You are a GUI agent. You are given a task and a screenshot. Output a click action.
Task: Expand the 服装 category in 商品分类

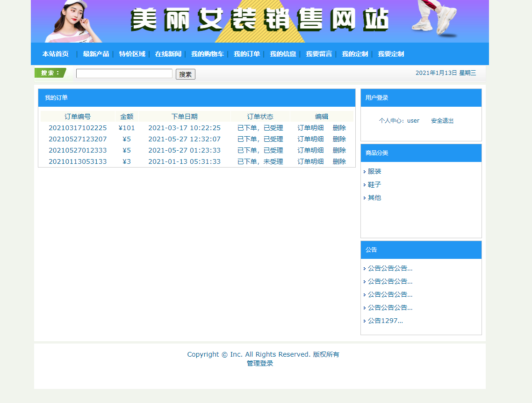pos(374,171)
